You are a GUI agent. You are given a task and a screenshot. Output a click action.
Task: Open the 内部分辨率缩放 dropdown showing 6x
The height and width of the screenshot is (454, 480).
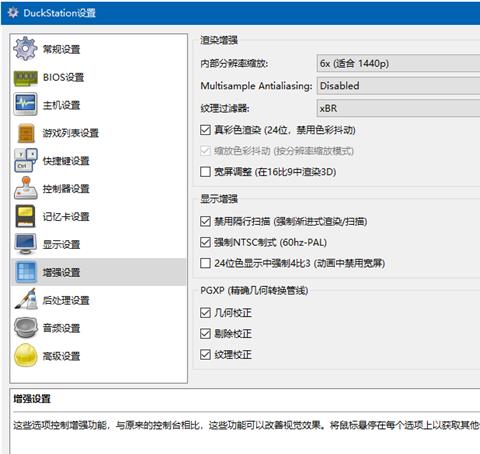click(398, 63)
